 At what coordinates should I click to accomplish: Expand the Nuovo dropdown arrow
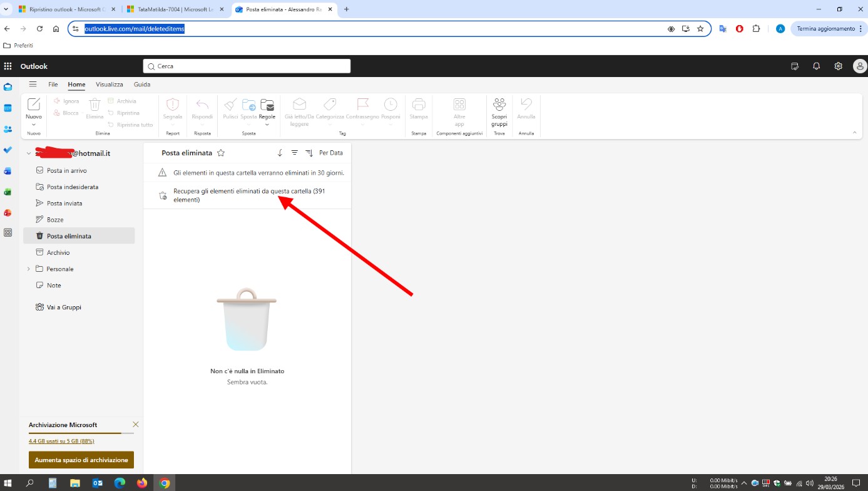point(34,124)
